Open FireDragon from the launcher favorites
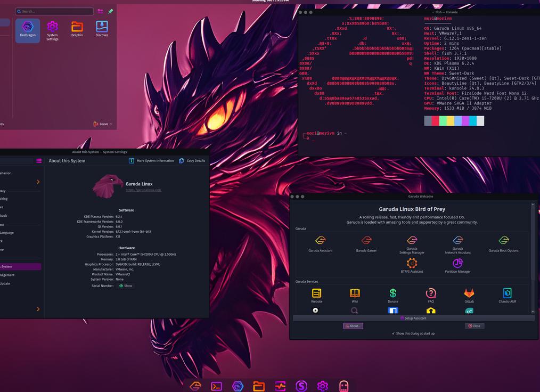Viewport: 540px width, 392px height. 28,30
